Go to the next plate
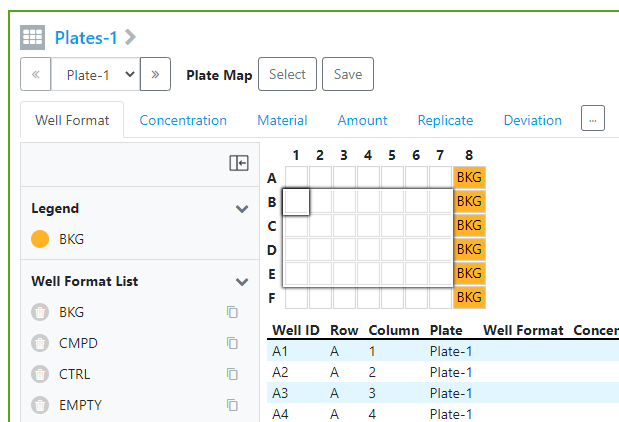619x422 pixels. point(155,74)
